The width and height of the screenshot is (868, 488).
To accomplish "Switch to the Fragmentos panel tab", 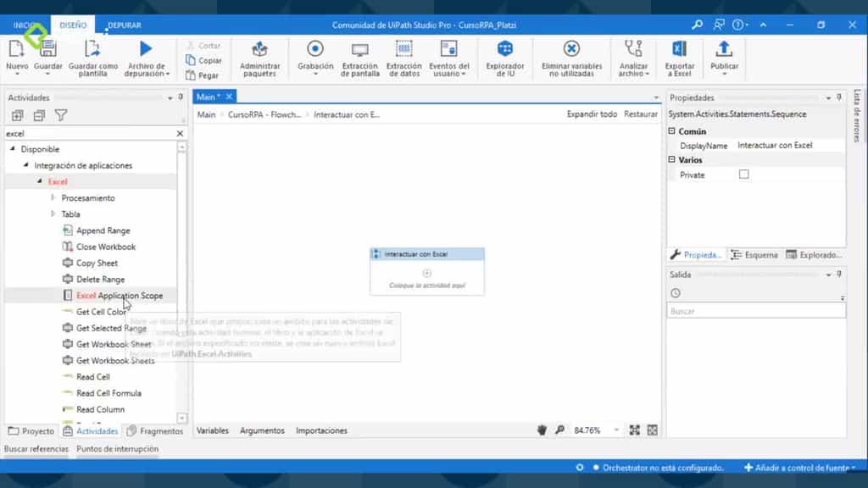I will pos(154,431).
